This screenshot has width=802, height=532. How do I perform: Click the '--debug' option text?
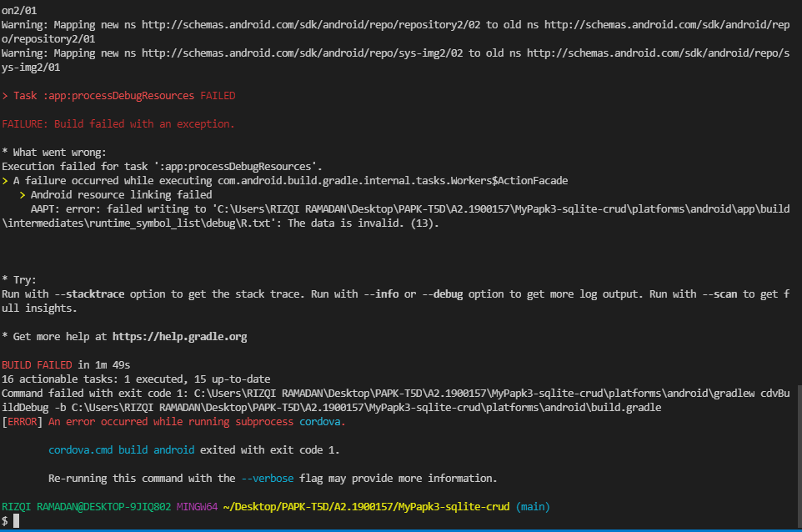coord(443,294)
